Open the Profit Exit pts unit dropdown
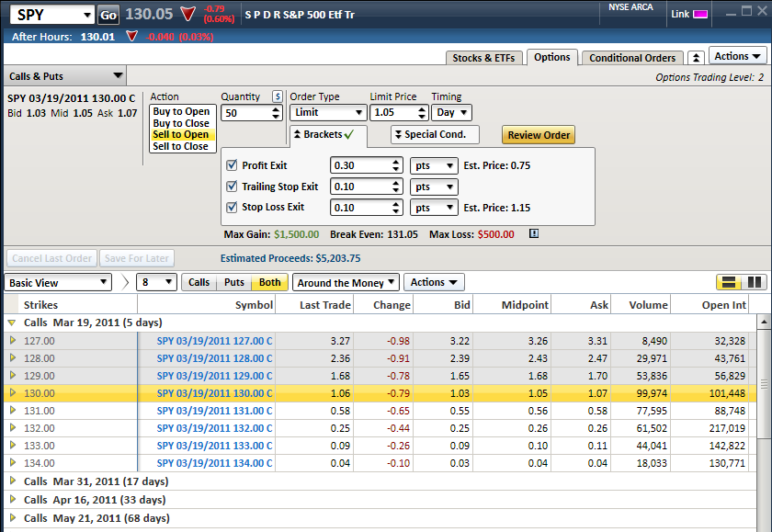 (434, 165)
